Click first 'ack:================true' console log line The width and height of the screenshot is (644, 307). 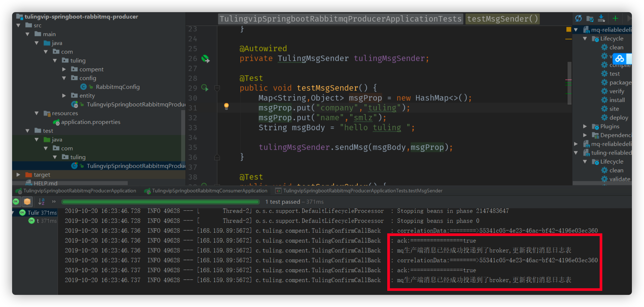coord(436,241)
